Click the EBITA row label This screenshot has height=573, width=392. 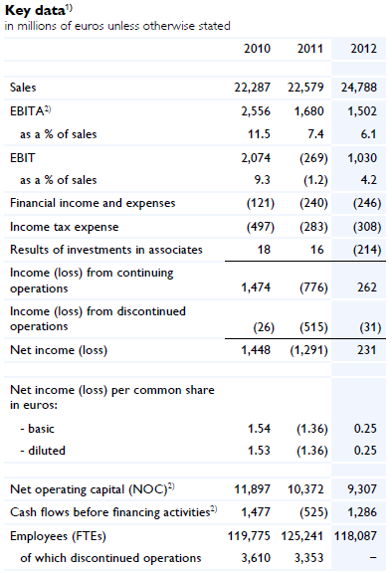(x=30, y=110)
